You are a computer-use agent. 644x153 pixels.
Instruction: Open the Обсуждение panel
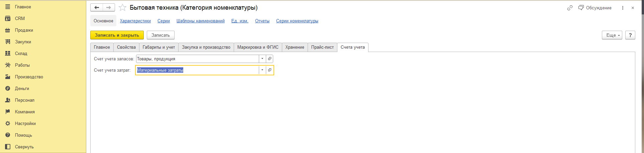tap(595, 8)
